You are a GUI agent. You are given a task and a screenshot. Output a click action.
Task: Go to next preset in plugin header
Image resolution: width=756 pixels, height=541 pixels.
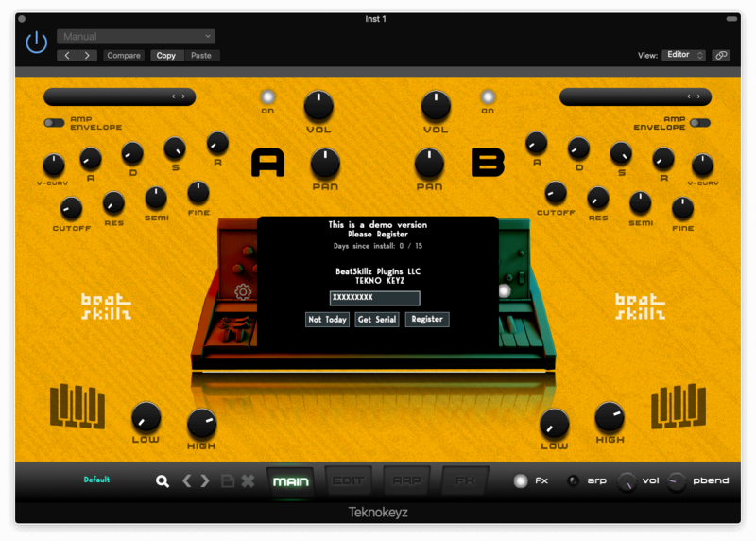[87, 56]
